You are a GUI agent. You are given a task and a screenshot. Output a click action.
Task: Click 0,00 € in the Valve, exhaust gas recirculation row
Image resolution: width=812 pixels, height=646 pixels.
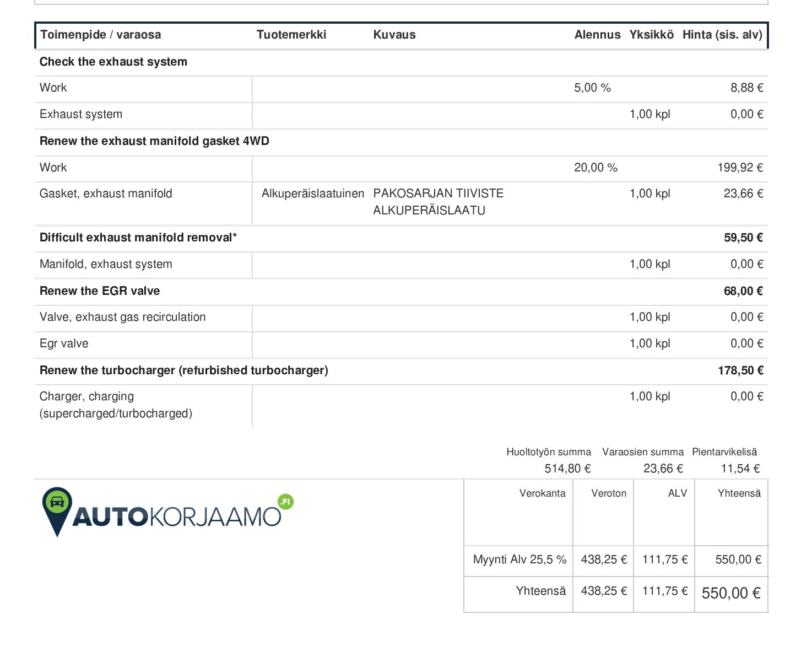[746, 317]
